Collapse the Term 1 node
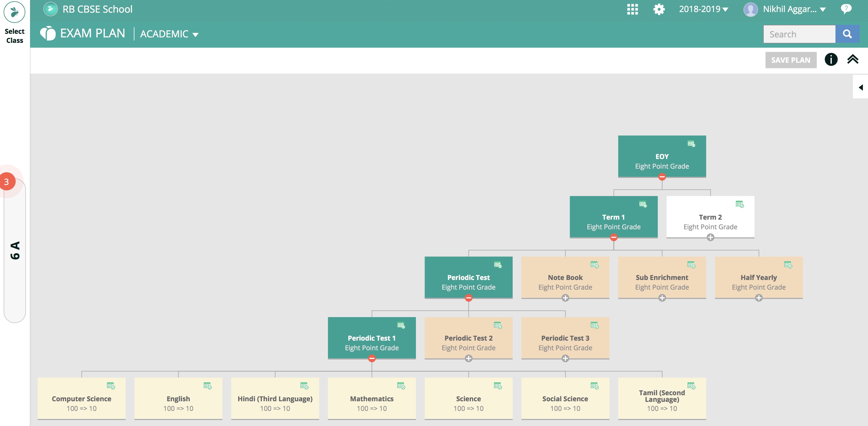The width and height of the screenshot is (868, 426). click(614, 237)
